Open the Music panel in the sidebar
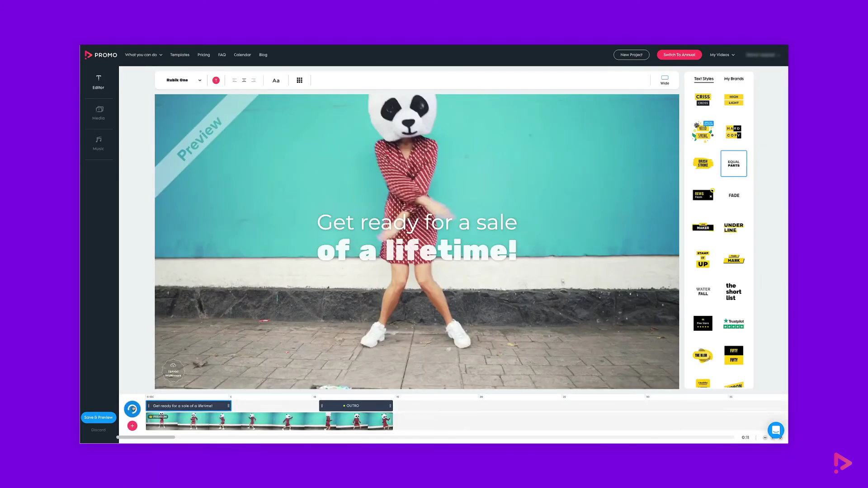Viewport: 868px width, 488px height. pyautogui.click(x=98, y=143)
